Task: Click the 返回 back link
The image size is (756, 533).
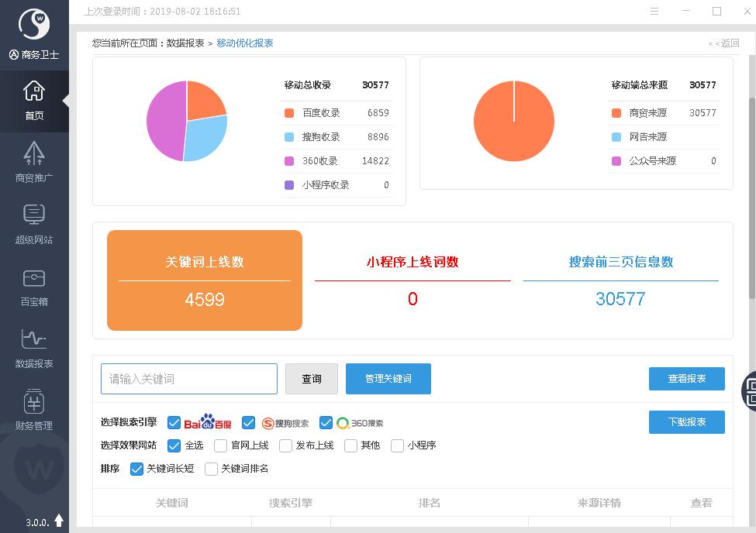Action: pos(724,43)
